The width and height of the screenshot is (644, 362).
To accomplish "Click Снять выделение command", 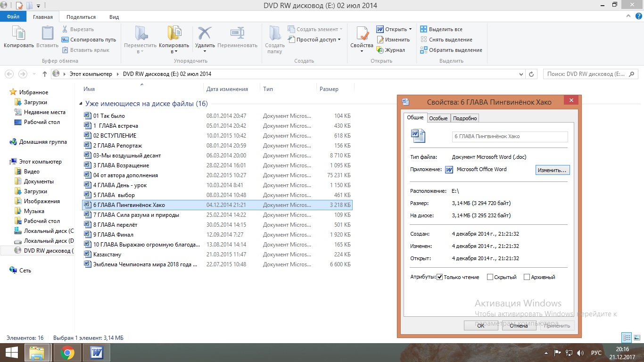I will (446, 40).
